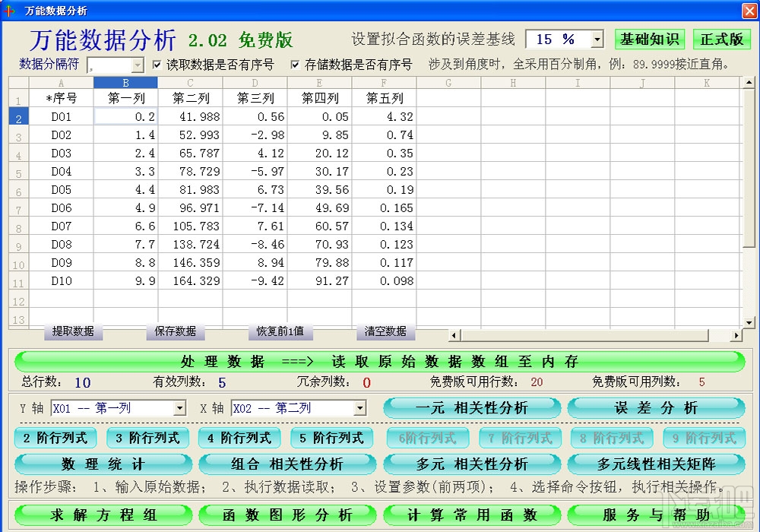Select cell 0.165
Image resolution: width=760 pixels, height=532 pixels.
[x=384, y=208]
